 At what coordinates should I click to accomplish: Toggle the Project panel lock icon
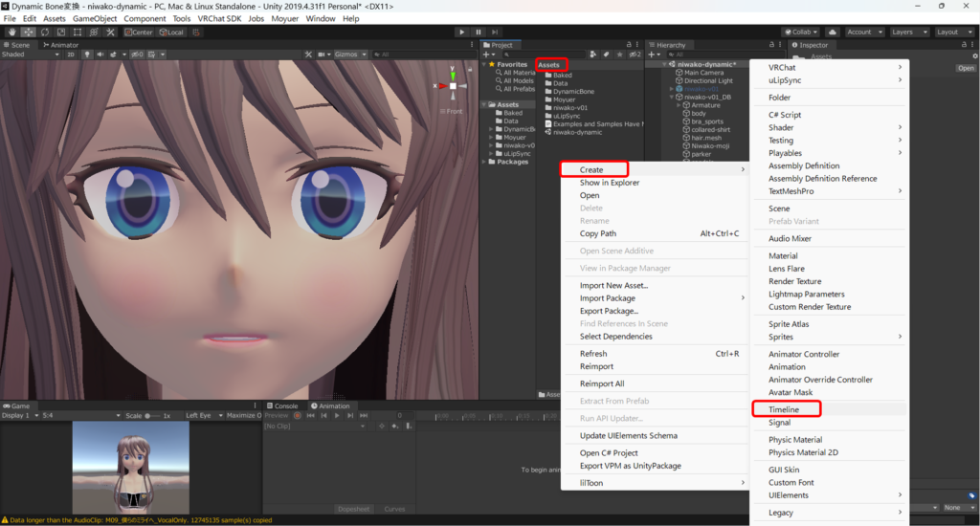pyautogui.click(x=628, y=44)
